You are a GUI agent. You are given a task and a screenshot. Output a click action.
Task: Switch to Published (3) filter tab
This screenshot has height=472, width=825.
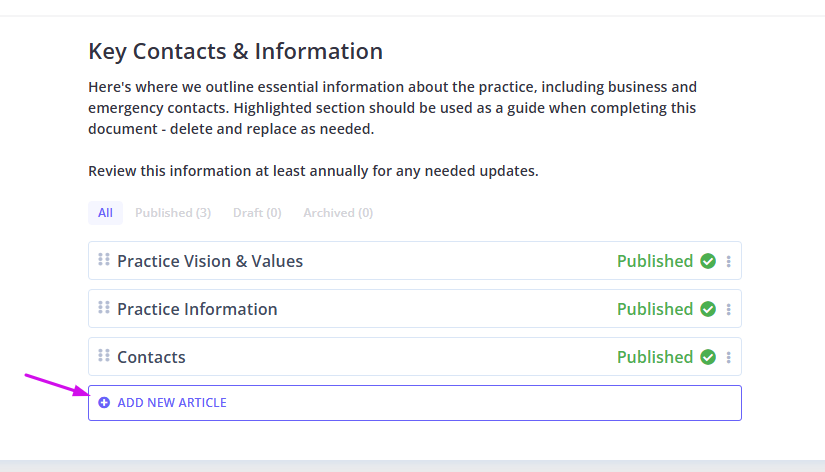(x=173, y=213)
